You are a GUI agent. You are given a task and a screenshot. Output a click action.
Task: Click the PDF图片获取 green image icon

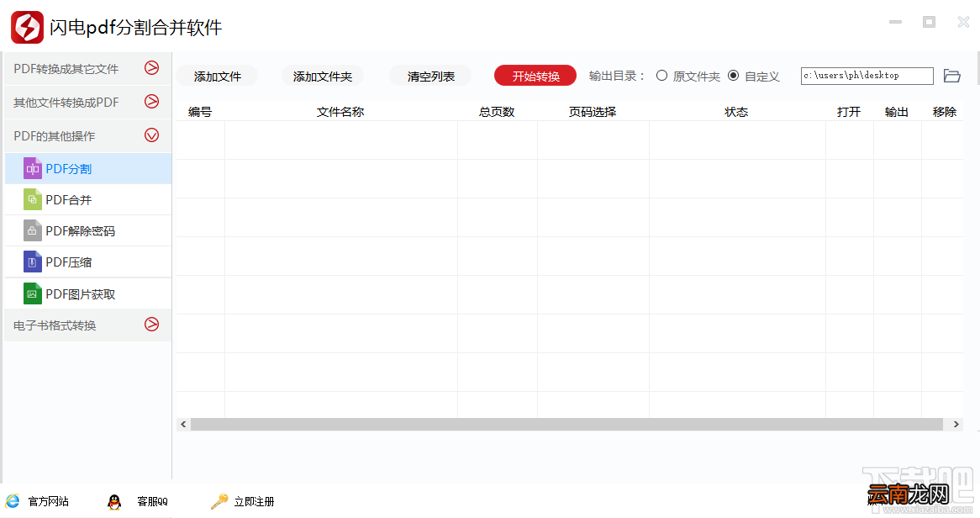point(33,293)
